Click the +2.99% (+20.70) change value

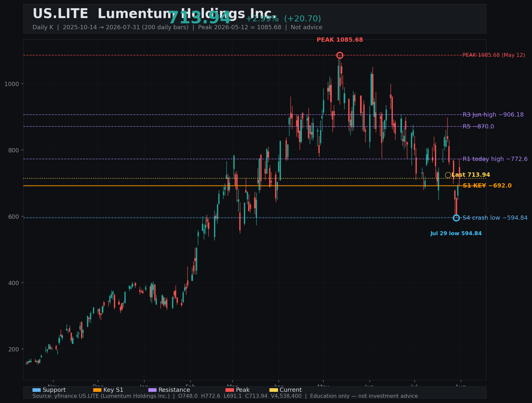click(x=283, y=19)
